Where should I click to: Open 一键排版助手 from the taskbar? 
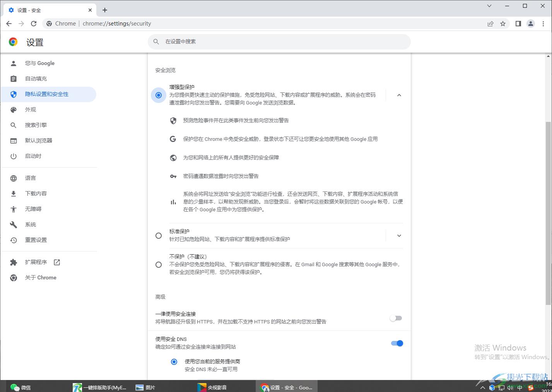pos(100,387)
